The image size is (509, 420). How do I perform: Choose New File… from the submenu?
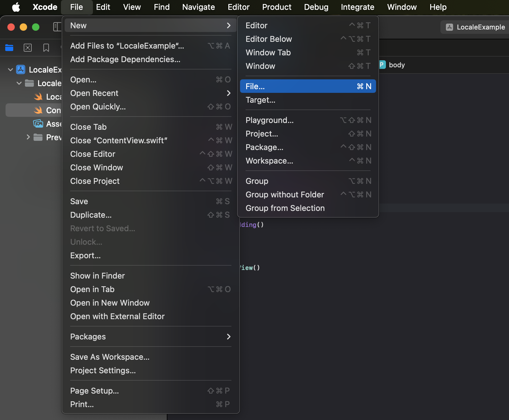pos(308,86)
